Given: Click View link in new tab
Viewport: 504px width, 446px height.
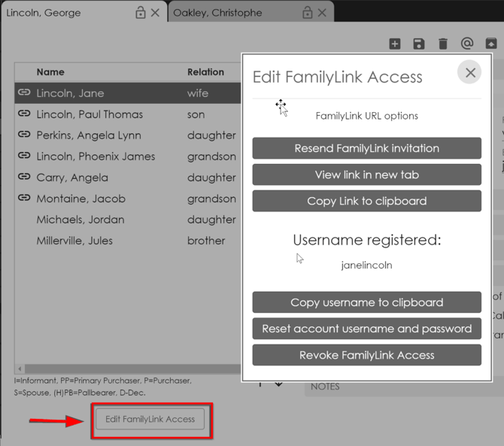Looking at the screenshot, I should click(366, 174).
